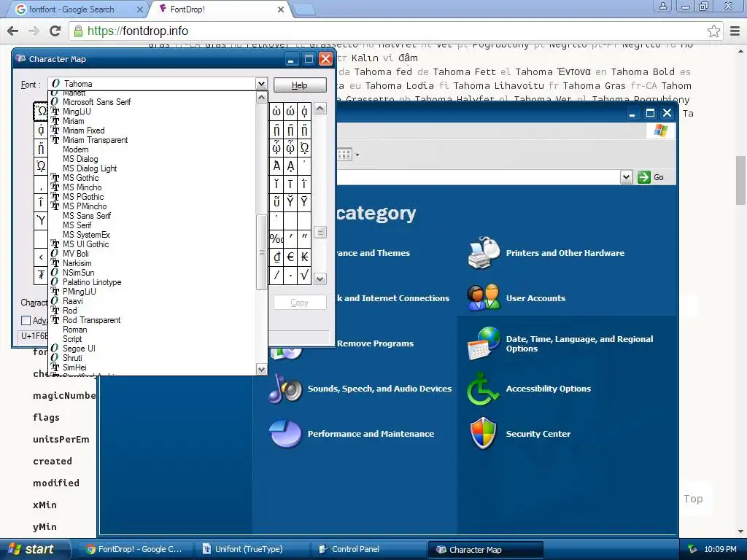Screen dimensions: 747x560
Task: Select Microsoft Sans Serif in font list
Action: coord(96,102)
